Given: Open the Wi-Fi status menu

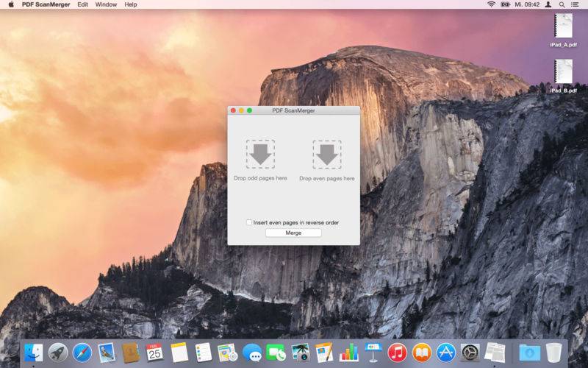Looking at the screenshot, I should pos(491,4).
